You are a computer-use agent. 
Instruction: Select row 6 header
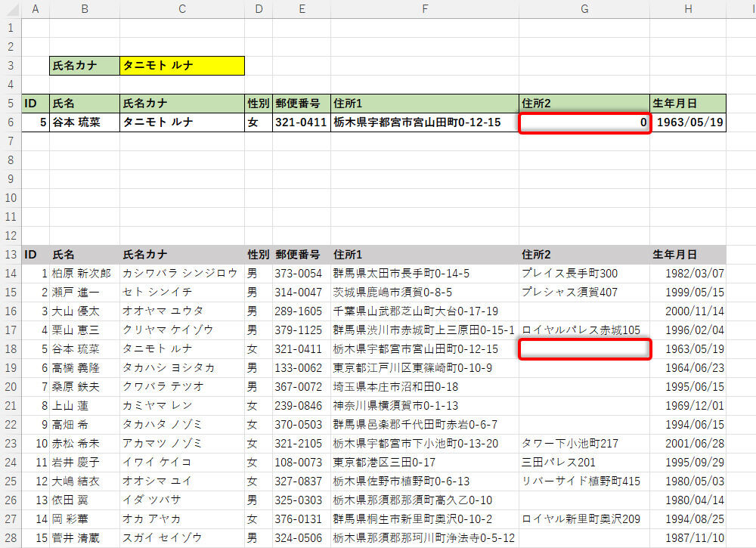(x=11, y=122)
